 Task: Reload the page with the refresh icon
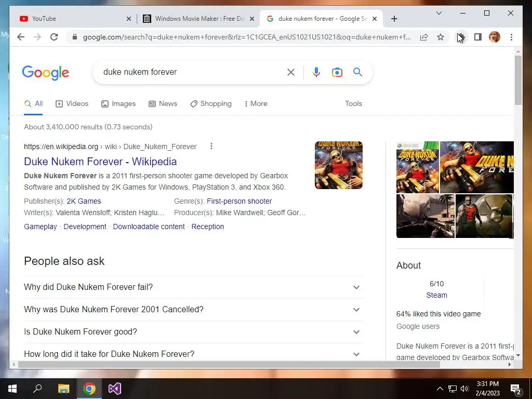click(54, 37)
